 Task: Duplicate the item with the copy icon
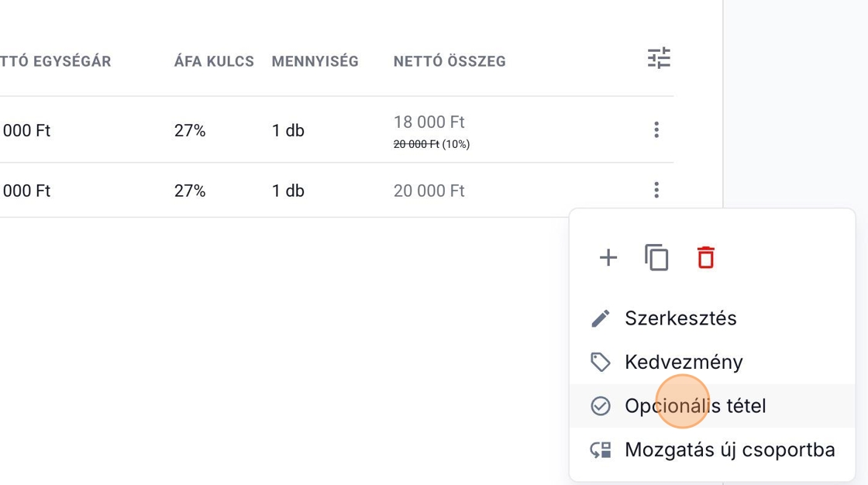click(x=656, y=258)
